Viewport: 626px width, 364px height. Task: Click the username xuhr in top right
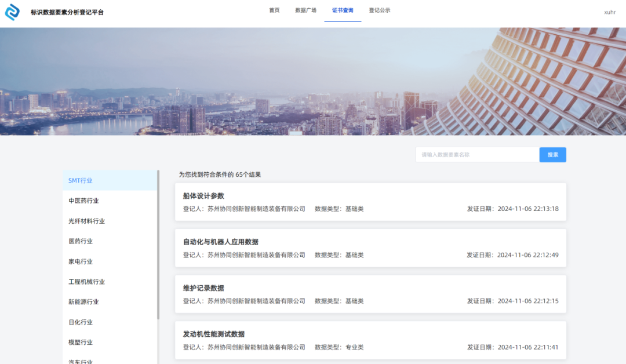click(x=610, y=12)
